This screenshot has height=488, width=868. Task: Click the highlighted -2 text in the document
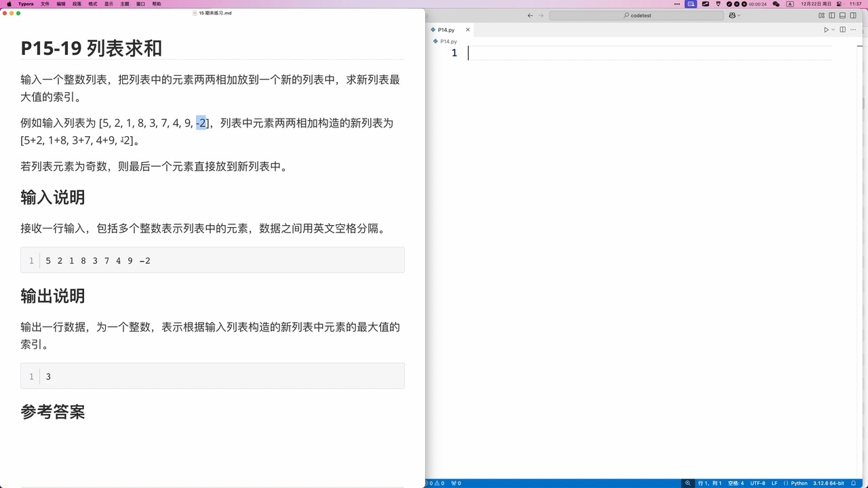201,123
